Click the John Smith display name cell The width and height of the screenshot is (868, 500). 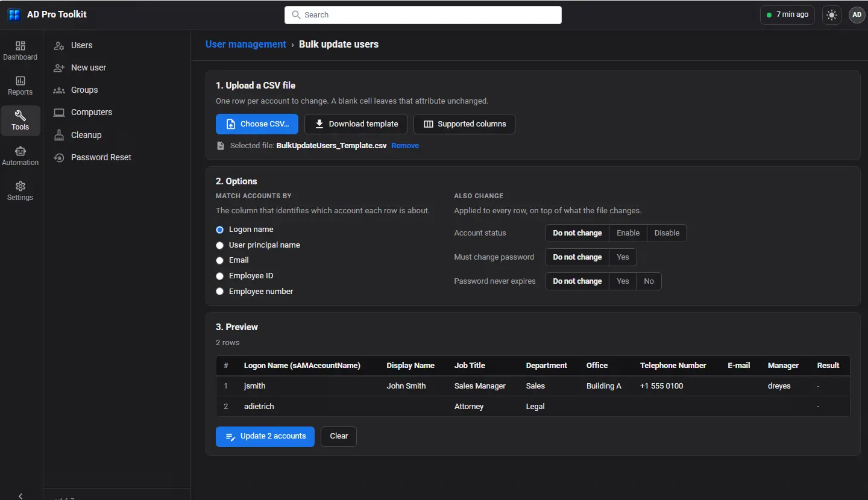pyautogui.click(x=406, y=386)
